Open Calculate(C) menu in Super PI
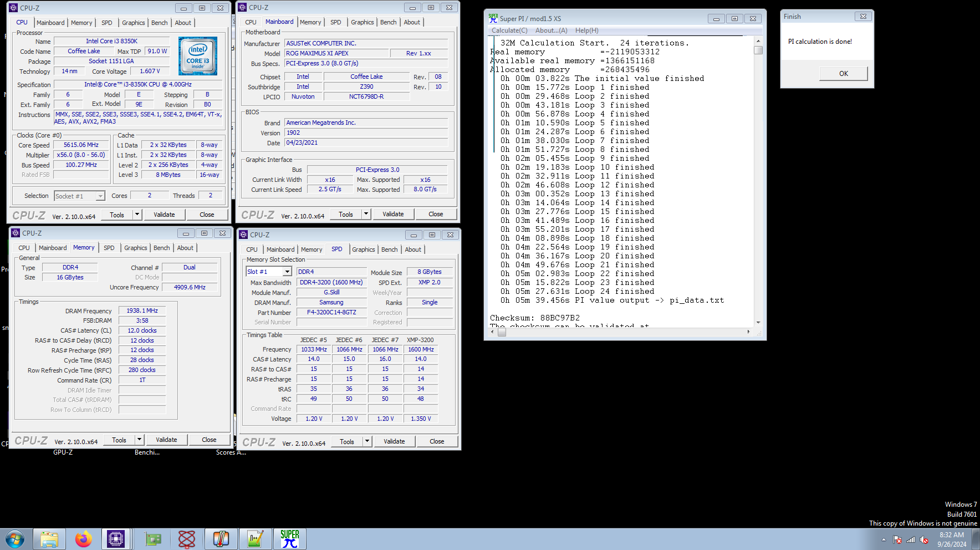This screenshot has height=550, width=980. pyautogui.click(x=509, y=30)
